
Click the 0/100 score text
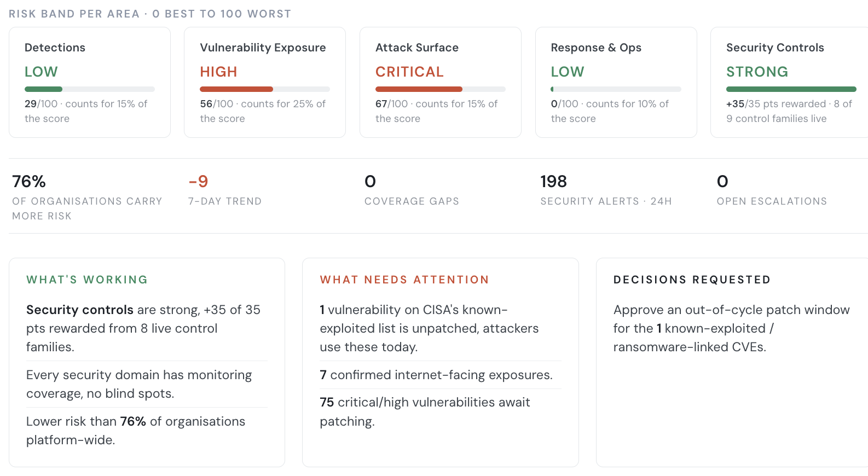564,104
